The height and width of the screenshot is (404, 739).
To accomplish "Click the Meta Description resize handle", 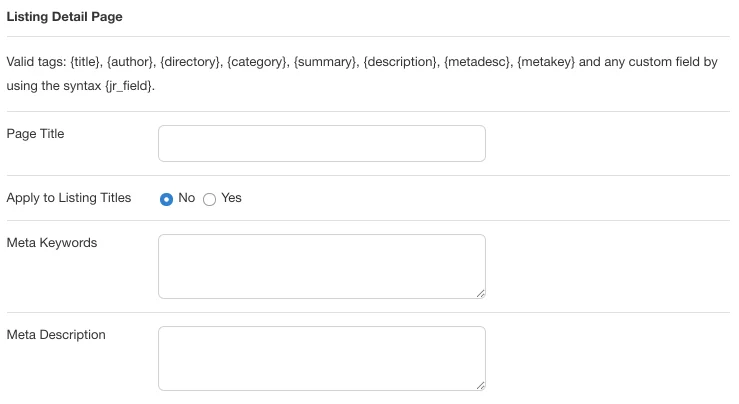I will pos(480,384).
